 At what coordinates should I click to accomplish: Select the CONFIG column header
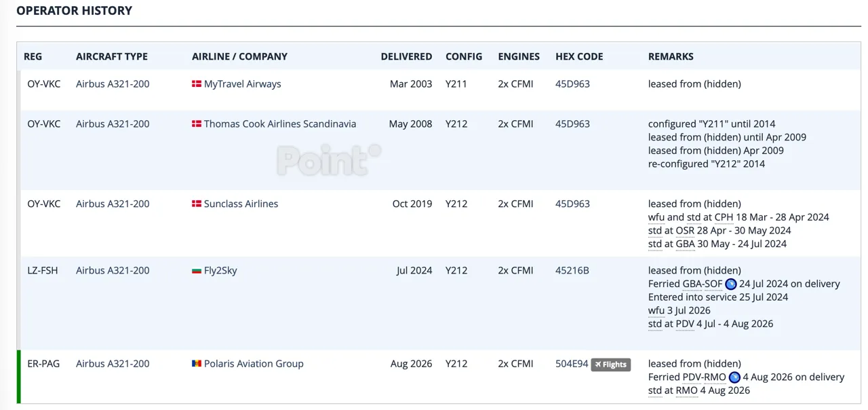[464, 56]
